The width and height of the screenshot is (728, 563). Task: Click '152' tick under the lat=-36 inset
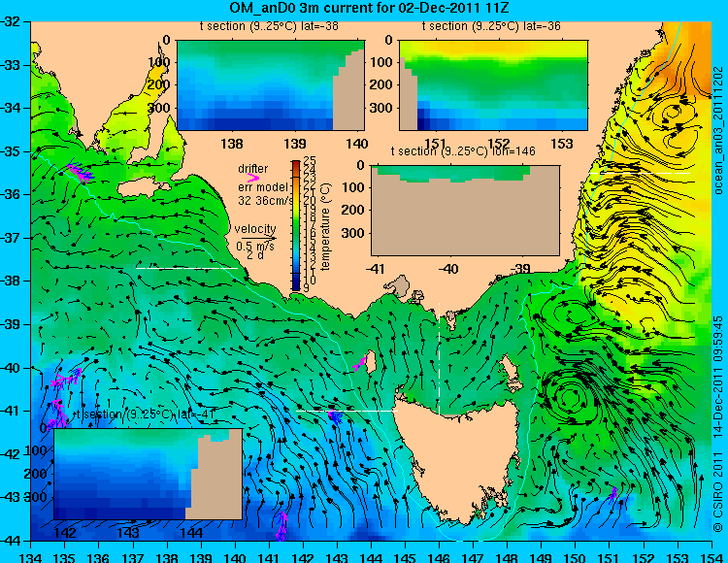[x=499, y=143]
